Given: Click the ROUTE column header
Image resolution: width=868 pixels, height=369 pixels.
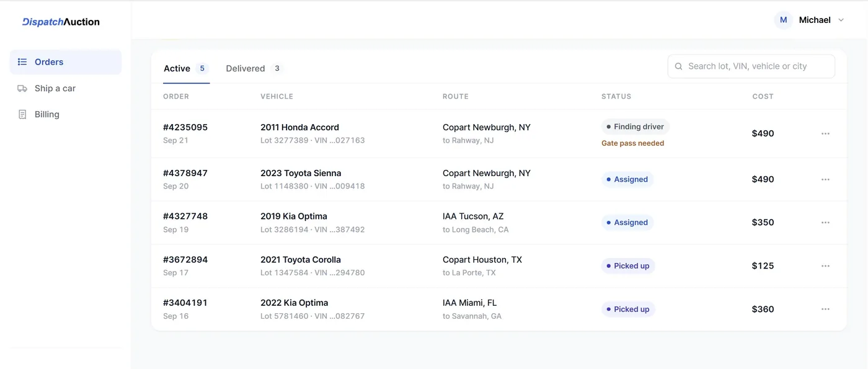Looking at the screenshot, I should click(456, 97).
